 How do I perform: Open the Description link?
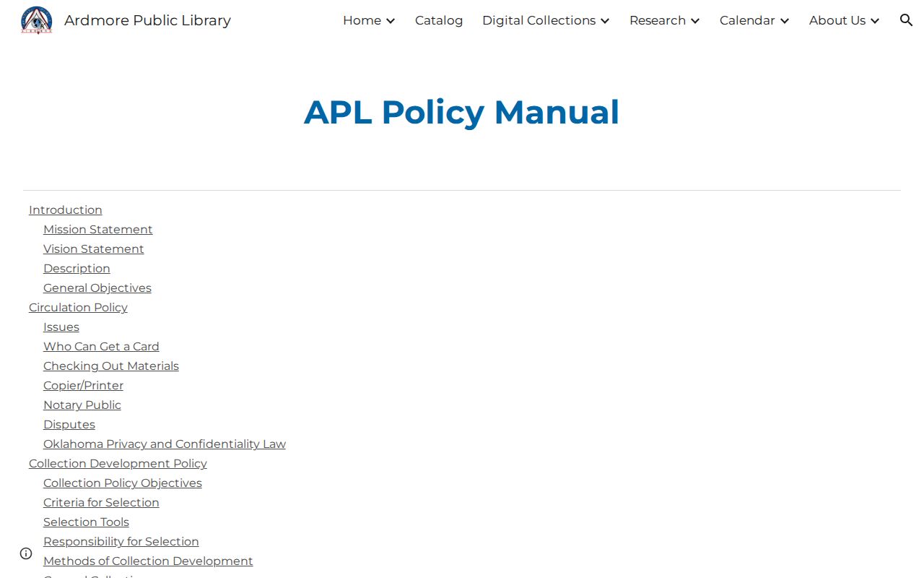pos(77,268)
